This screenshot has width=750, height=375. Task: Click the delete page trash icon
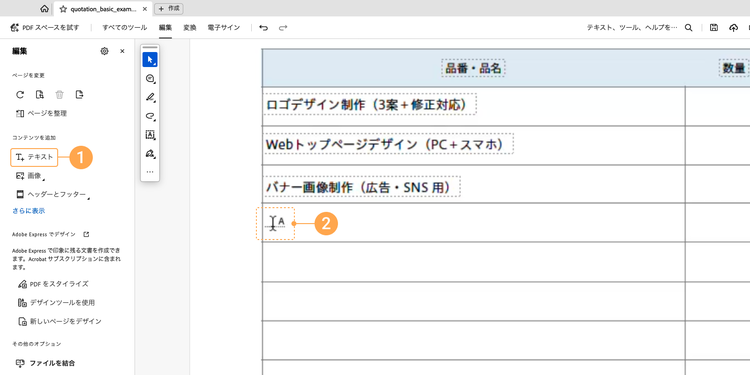tap(60, 95)
